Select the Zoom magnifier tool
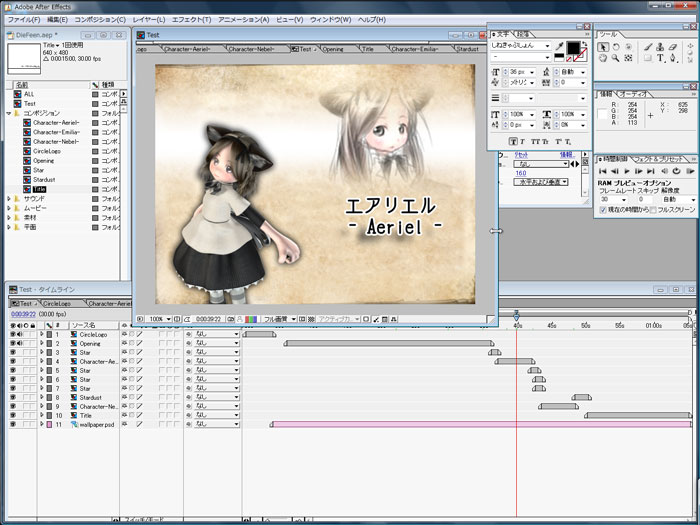Image resolution: width=700 pixels, height=525 pixels. tap(616, 58)
